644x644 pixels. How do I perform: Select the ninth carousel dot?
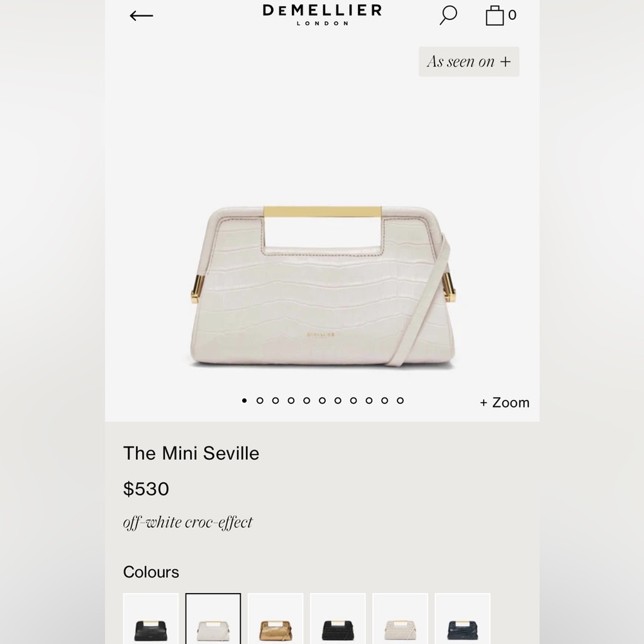369,401
